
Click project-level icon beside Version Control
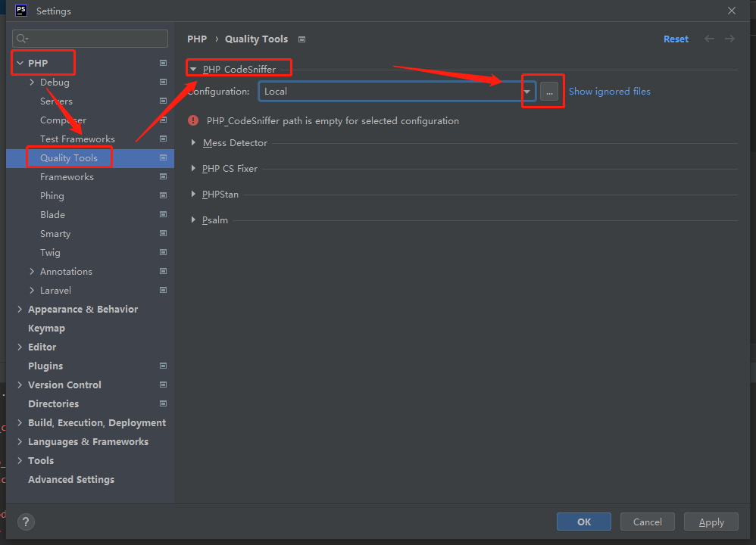click(163, 385)
